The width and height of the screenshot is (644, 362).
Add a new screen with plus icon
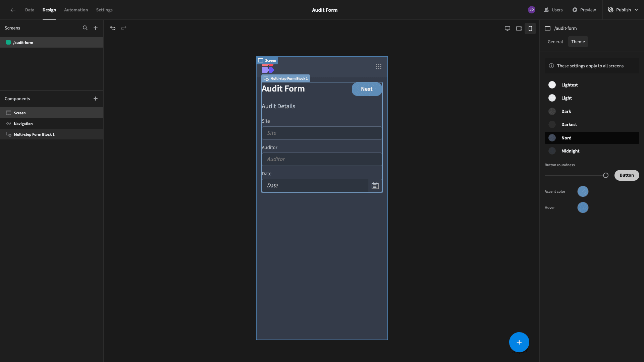click(96, 28)
